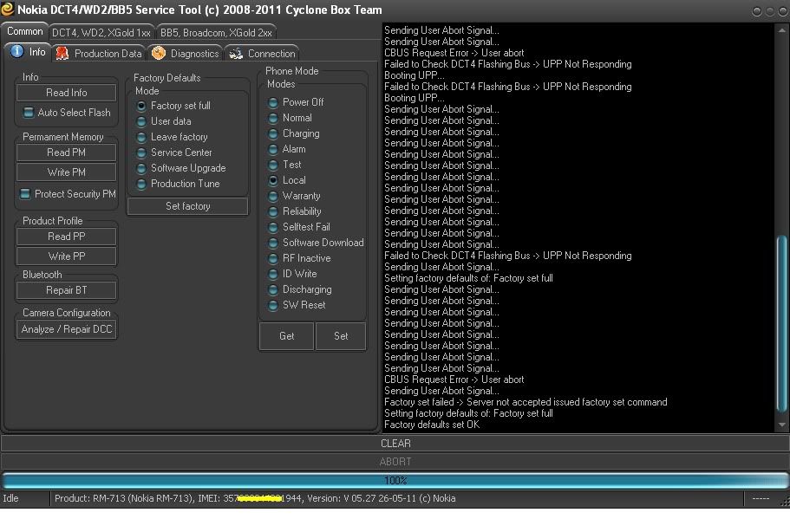
Task: Choose Normal phone mode
Action: (x=273, y=118)
